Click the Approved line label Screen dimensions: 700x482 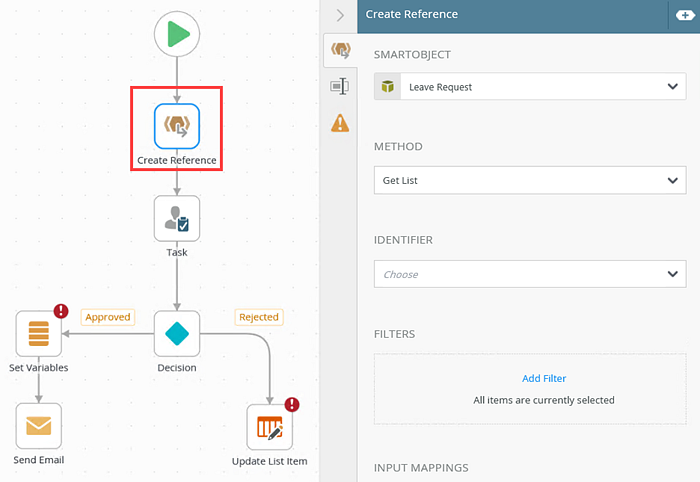click(x=108, y=317)
